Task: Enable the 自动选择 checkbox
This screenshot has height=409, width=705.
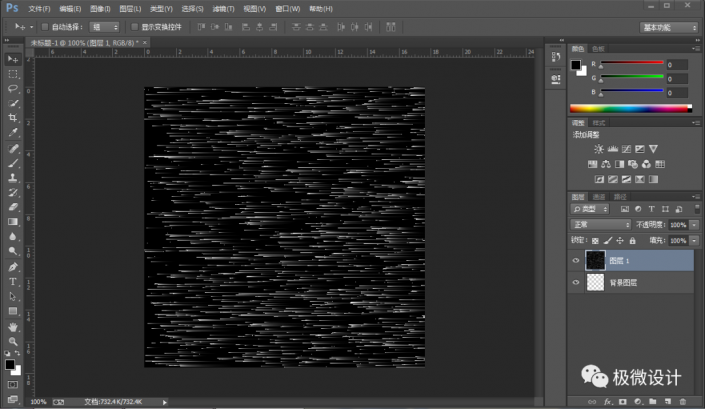Action: tap(46, 27)
